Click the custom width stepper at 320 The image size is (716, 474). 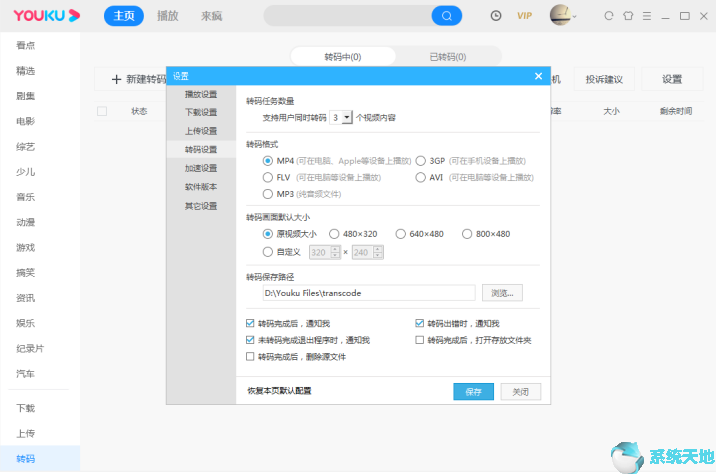click(336, 252)
